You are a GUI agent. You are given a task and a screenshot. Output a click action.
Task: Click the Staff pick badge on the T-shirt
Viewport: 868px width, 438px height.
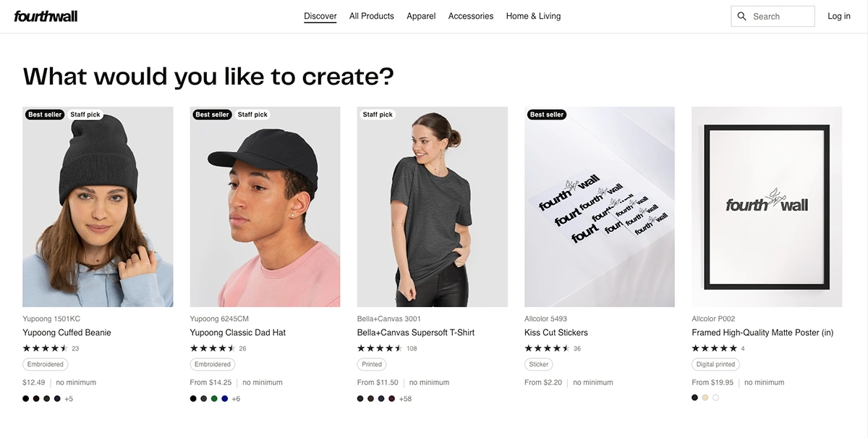tap(378, 114)
